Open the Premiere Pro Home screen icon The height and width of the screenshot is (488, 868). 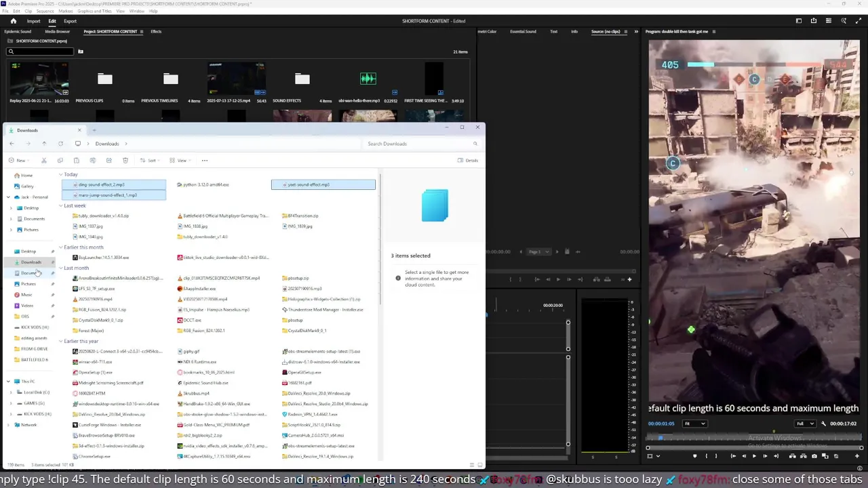[13, 21]
